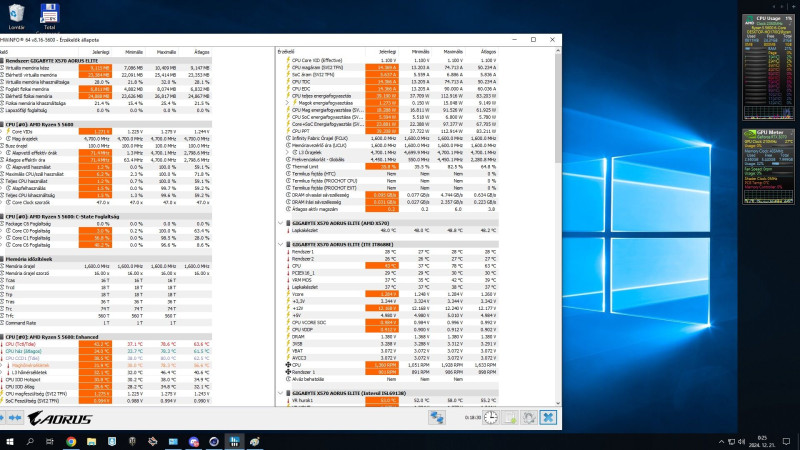800x450 pixels.
Task: Show hidden system tray icons
Action: 721,441
